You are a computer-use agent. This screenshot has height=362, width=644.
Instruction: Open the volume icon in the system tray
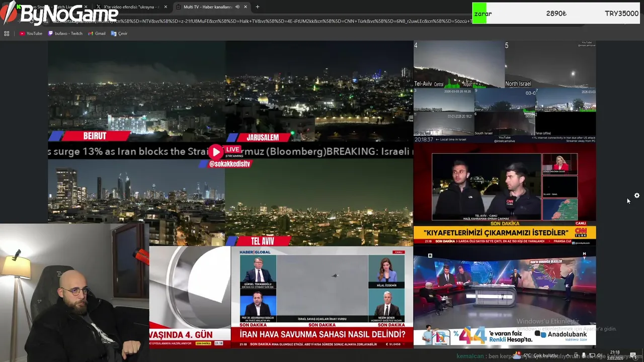(599, 355)
